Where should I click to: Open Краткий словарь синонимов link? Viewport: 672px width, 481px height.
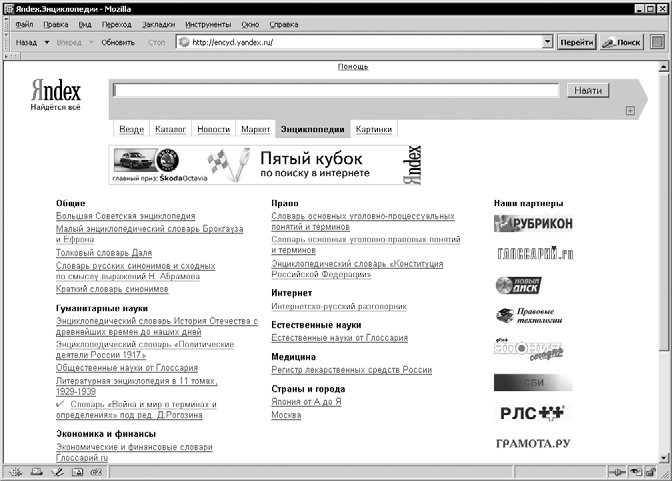112,289
